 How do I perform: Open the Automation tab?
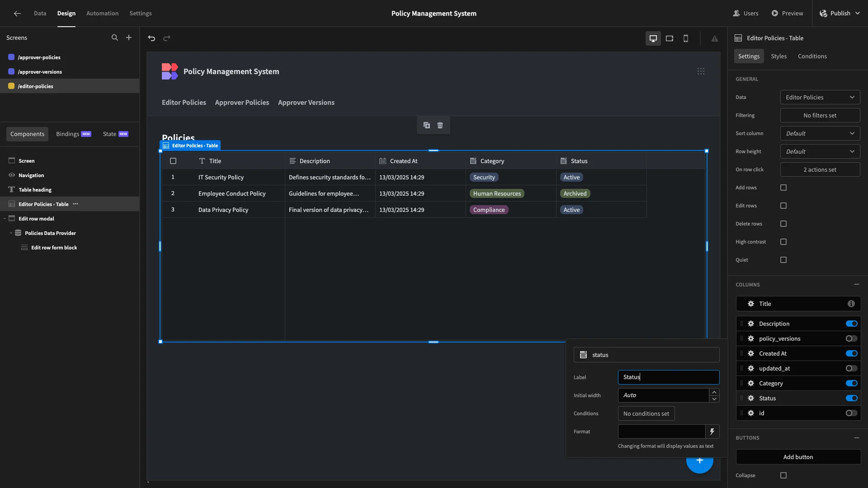[x=102, y=13]
